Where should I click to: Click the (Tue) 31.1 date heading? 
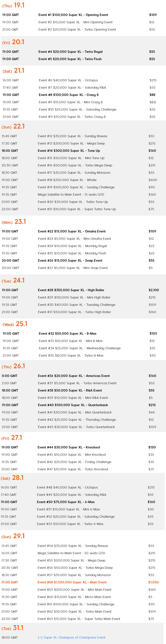click(12, 628)
